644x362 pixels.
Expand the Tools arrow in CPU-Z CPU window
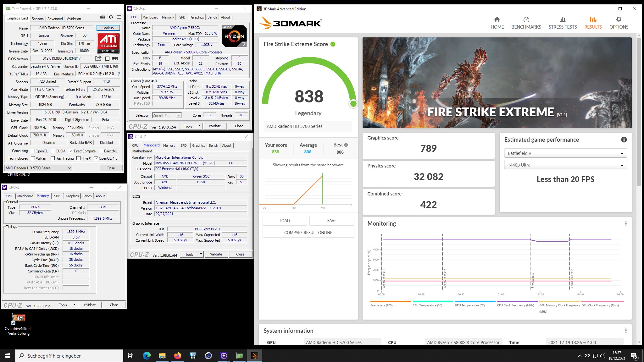[x=199, y=126]
